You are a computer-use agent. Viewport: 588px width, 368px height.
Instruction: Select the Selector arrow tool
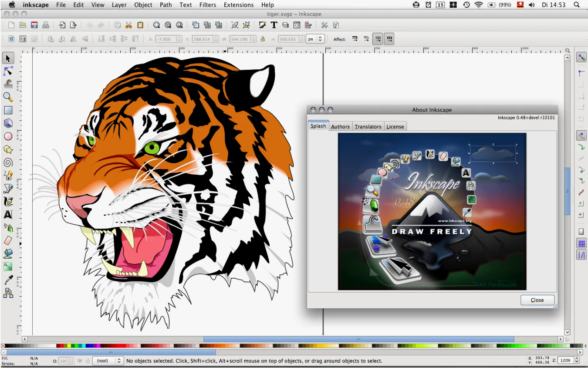pos(8,58)
